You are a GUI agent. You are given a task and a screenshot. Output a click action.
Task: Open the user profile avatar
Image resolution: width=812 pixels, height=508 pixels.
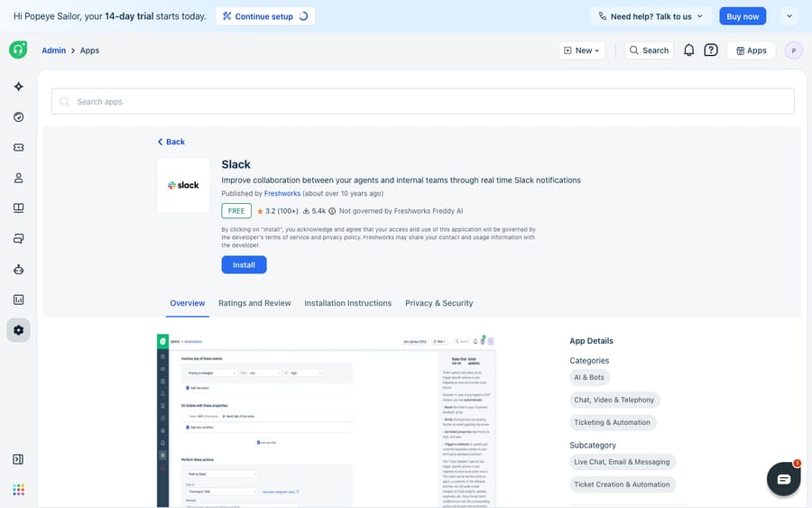pyautogui.click(x=793, y=51)
